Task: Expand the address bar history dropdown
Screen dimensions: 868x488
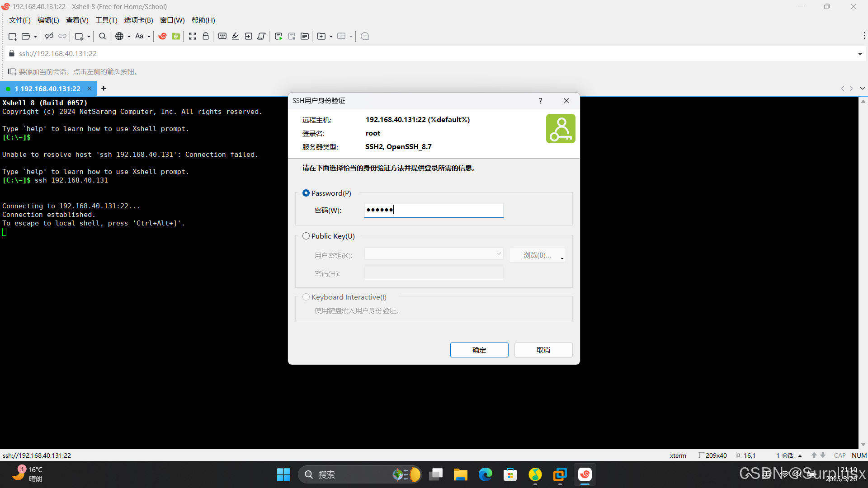Action: click(x=859, y=54)
